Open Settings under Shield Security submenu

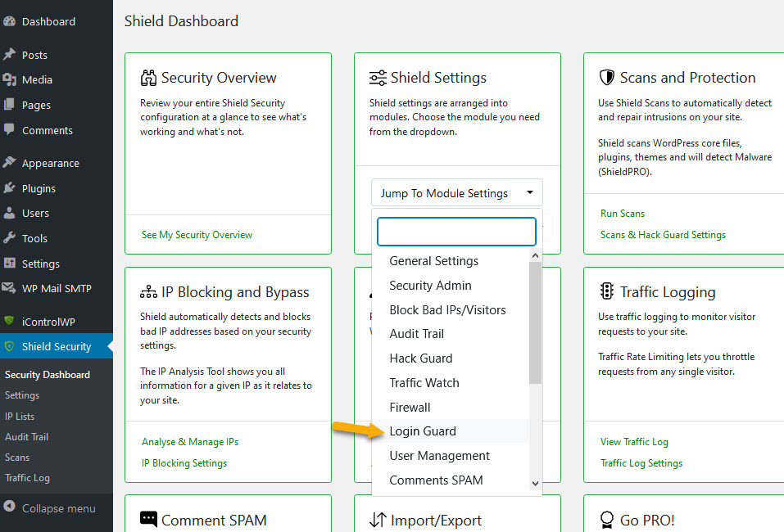[x=22, y=395]
